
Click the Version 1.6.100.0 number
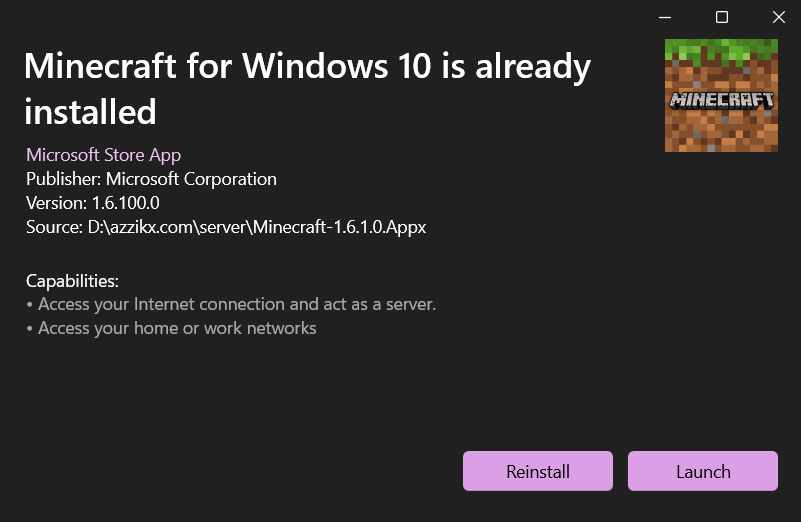coord(126,203)
